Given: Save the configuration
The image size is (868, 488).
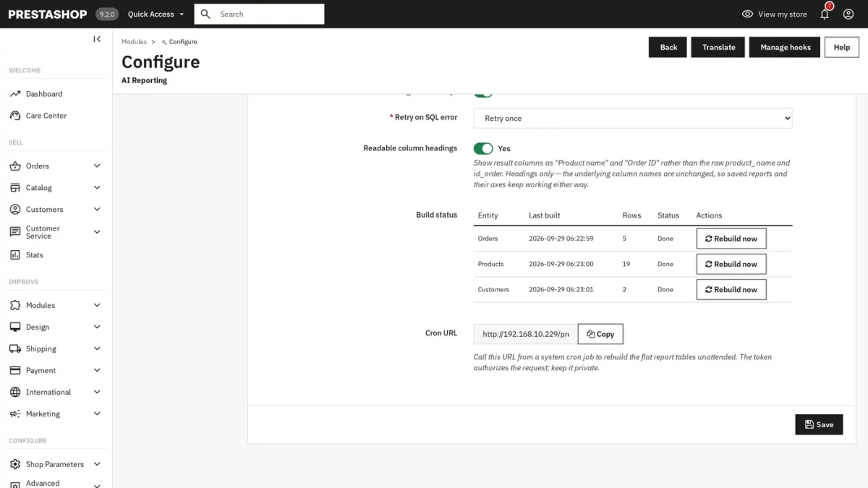Looking at the screenshot, I should pyautogui.click(x=819, y=424).
